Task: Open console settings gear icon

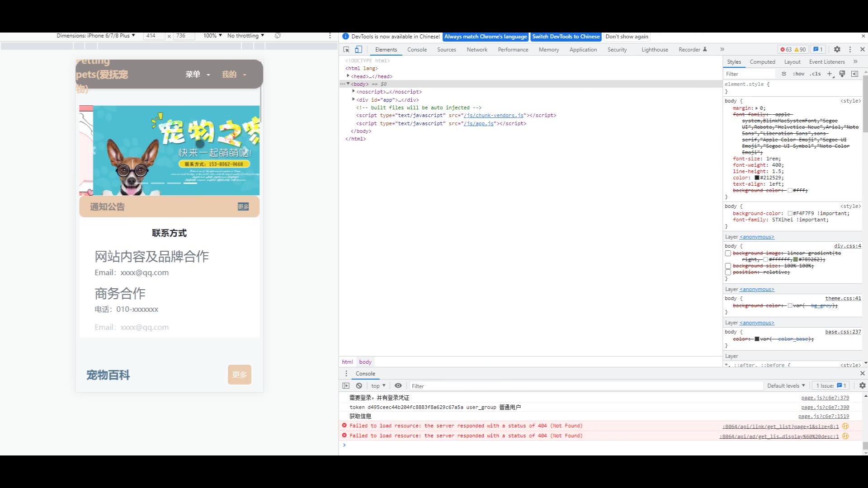Action: coord(862,385)
